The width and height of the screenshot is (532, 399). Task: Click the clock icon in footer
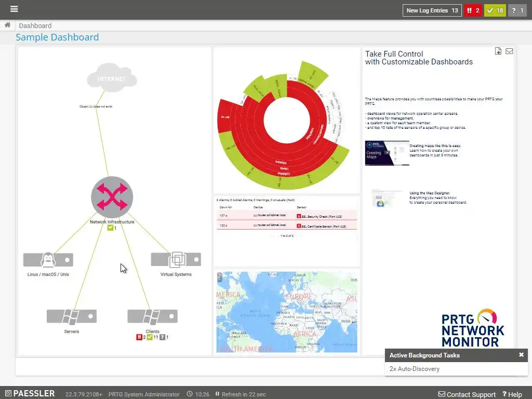point(190,394)
